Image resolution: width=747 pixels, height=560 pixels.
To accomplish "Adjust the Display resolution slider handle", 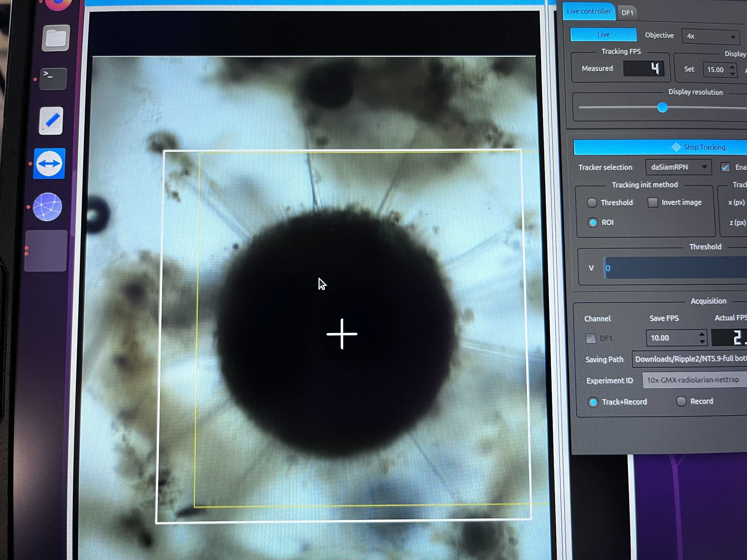I will coord(662,108).
